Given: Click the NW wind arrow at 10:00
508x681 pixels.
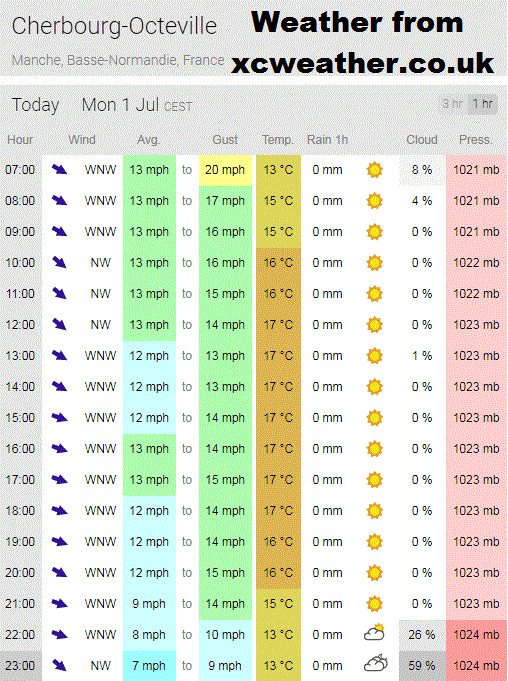Looking at the screenshot, I should tap(59, 262).
